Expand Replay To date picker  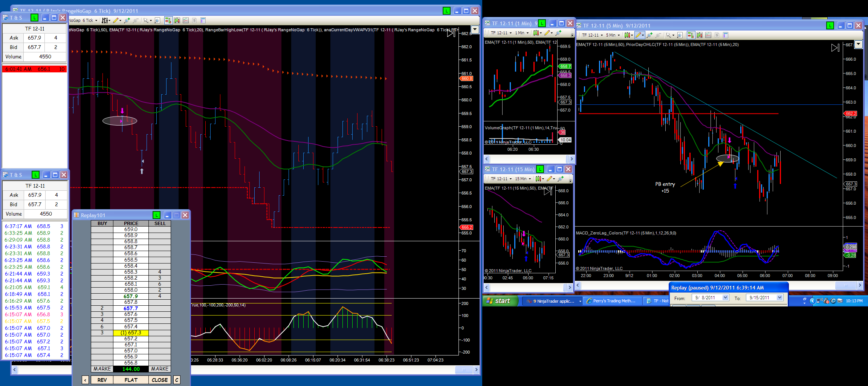click(x=779, y=297)
